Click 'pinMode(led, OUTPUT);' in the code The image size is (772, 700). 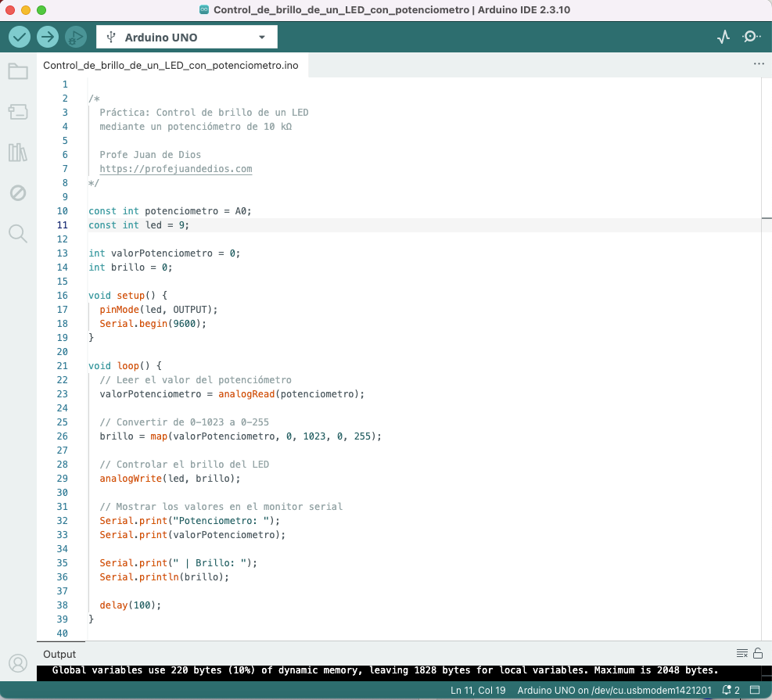click(159, 310)
